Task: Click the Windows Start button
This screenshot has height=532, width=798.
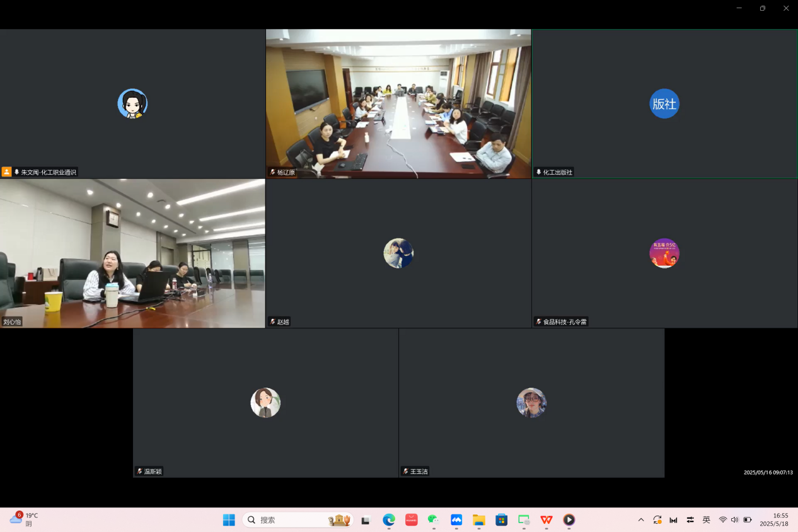Action: pos(229,520)
